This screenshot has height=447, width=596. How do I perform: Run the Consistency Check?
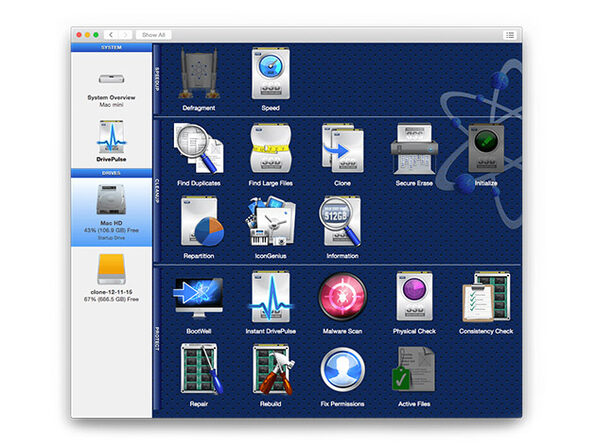pyautogui.click(x=486, y=303)
